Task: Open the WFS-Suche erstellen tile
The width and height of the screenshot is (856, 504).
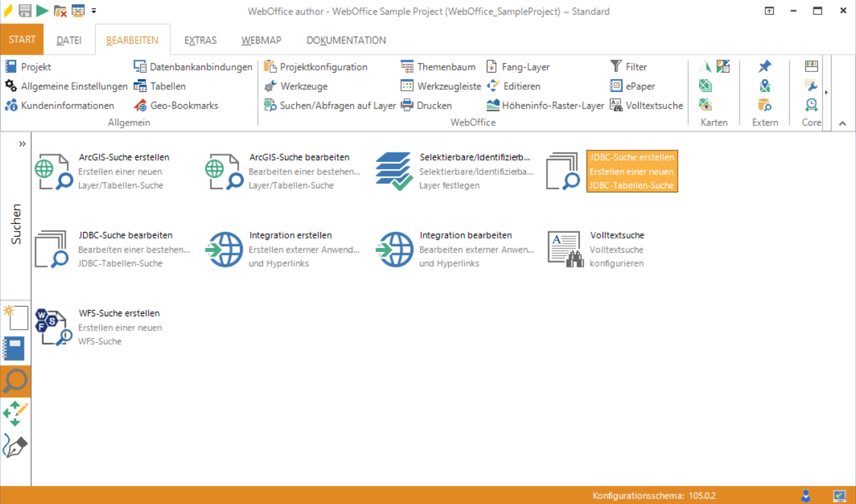Action: click(x=98, y=327)
